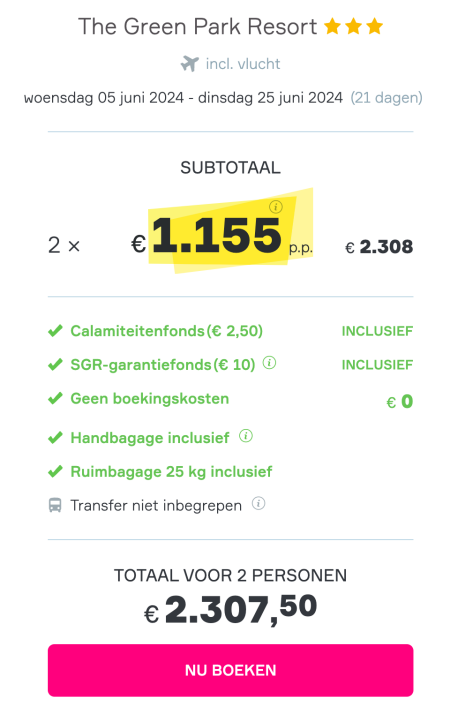The height and width of the screenshot is (707, 450).
Task: Click the € 2.307,50 total price
Action: click(230, 609)
